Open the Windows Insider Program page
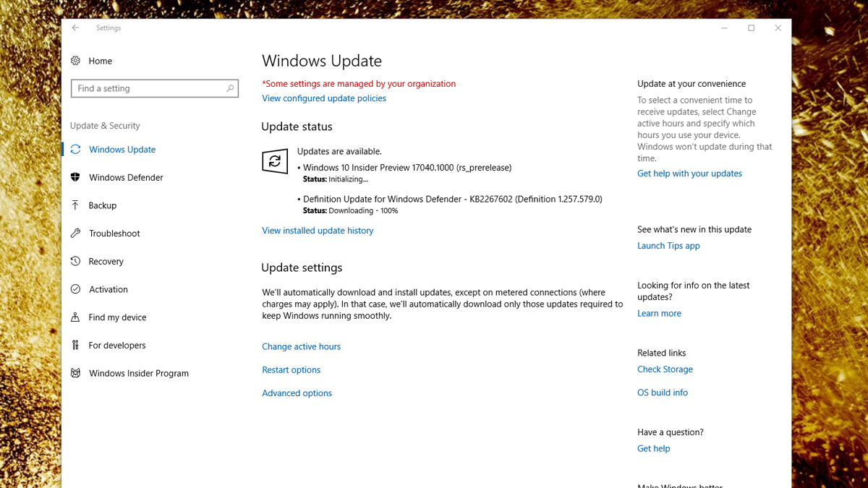The height and width of the screenshot is (488, 868). tap(138, 374)
